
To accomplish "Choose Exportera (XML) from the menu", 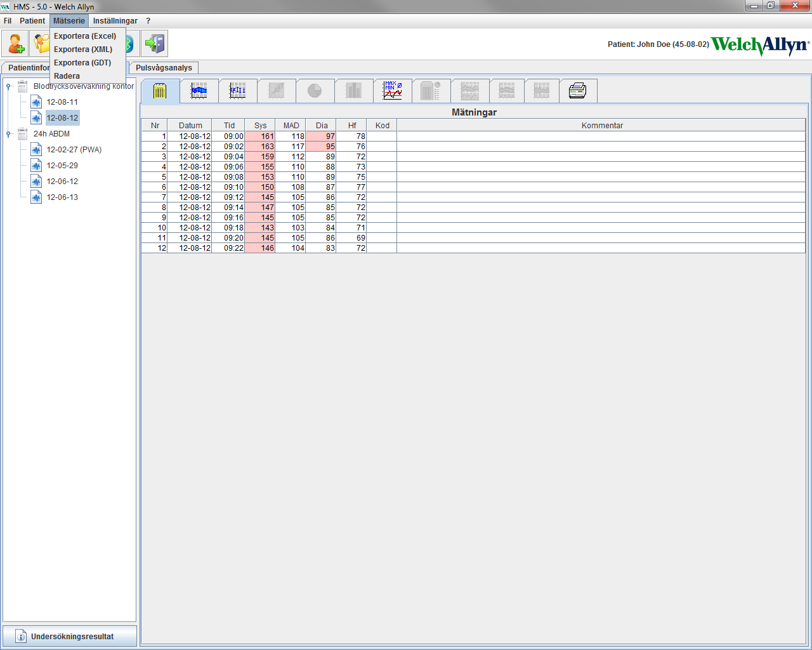I will pyautogui.click(x=88, y=50).
